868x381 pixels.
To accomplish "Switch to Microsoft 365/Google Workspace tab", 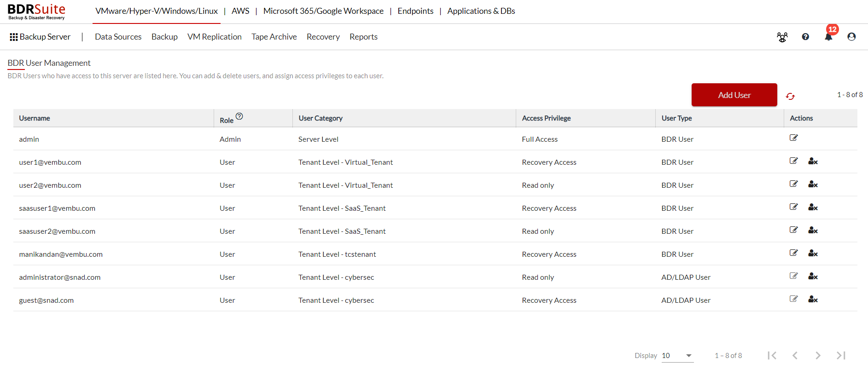I will click(323, 11).
